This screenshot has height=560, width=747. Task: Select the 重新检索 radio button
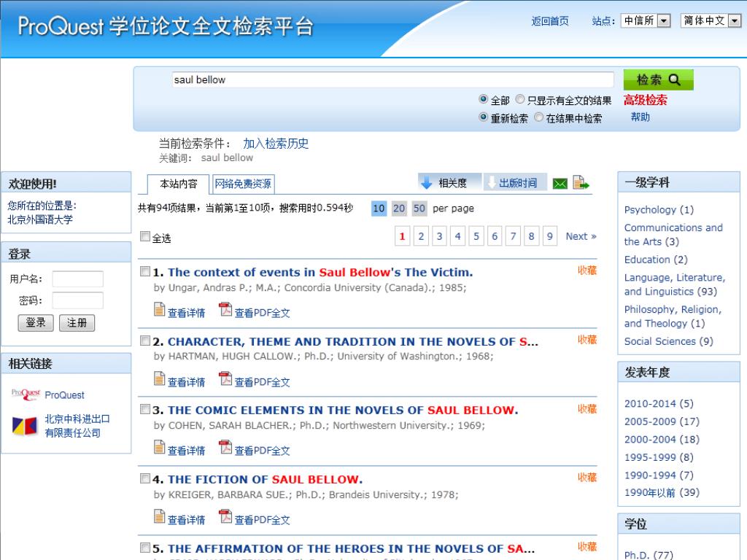tap(483, 117)
